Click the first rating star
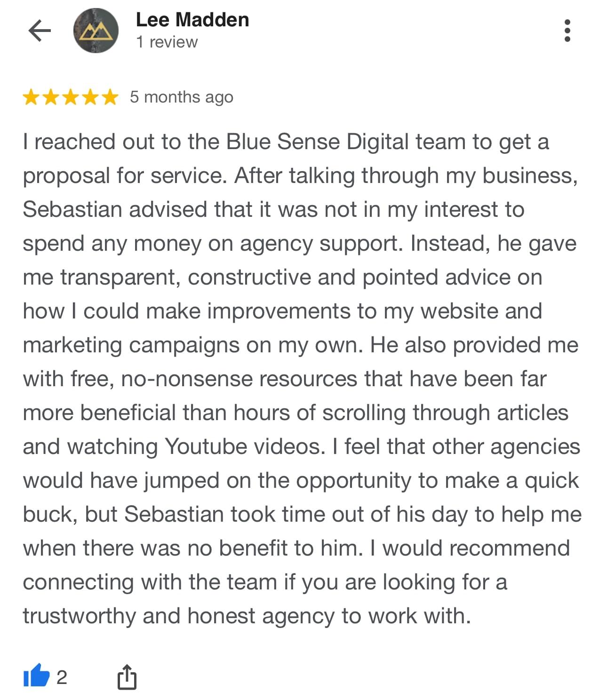Viewport: 607px width, 700px height. pyautogui.click(x=31, y=97)
